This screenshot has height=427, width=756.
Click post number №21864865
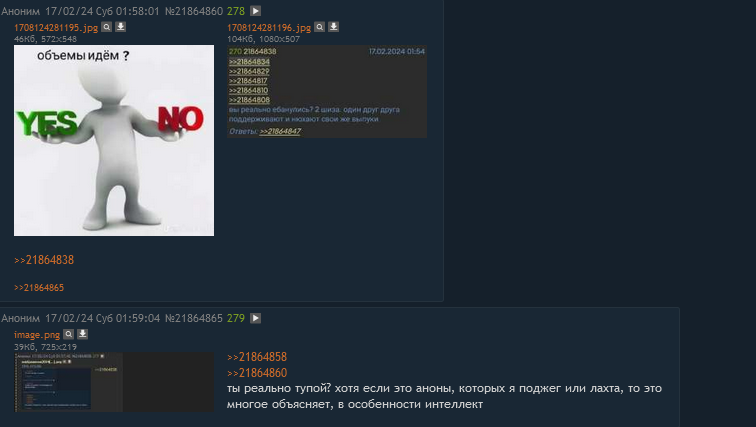tap(194, 319)
